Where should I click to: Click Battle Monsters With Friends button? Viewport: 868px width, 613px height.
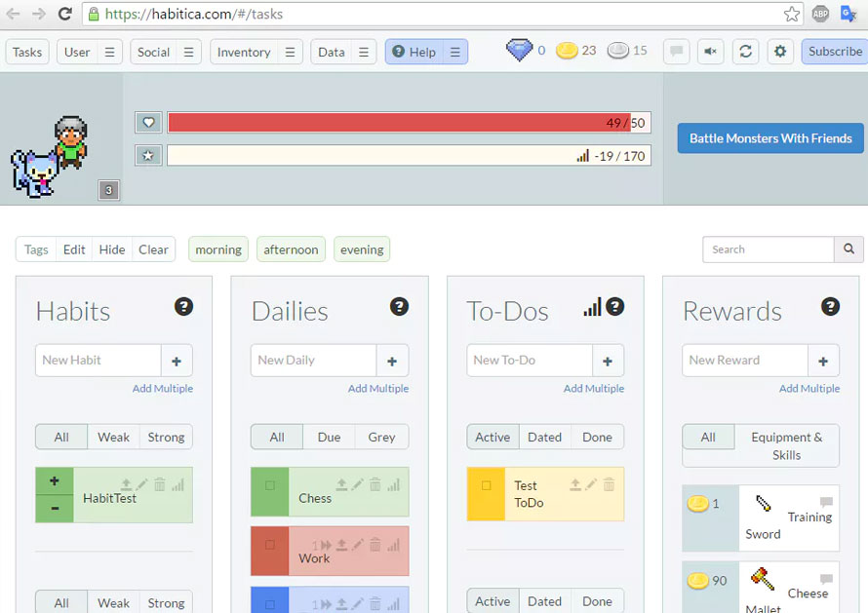point(770,138)
